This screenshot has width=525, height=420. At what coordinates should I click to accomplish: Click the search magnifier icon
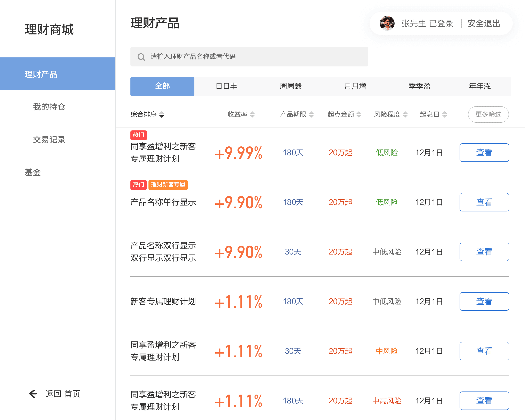[x=141, y=57]
